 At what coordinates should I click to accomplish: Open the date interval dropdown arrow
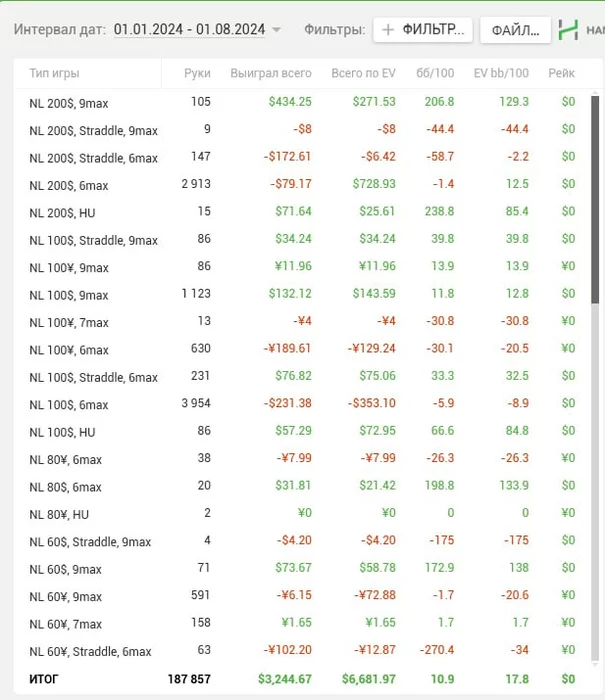[277, 30]
